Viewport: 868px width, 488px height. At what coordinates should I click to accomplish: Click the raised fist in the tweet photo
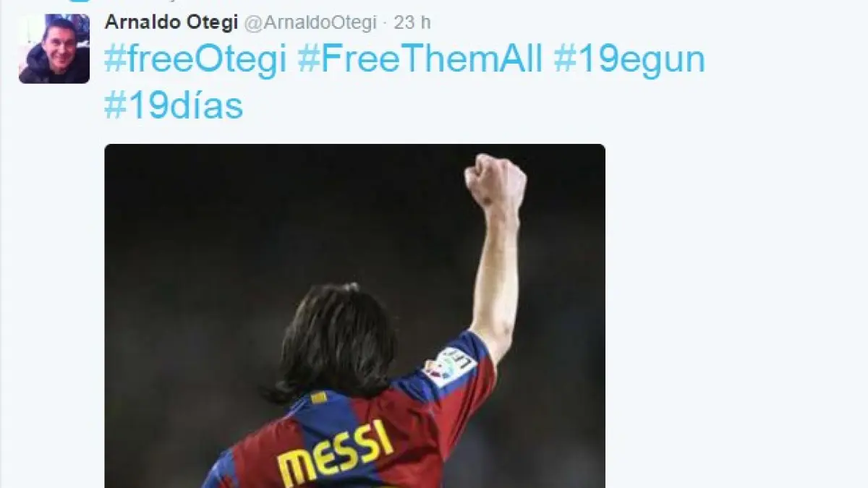[495, 181]
